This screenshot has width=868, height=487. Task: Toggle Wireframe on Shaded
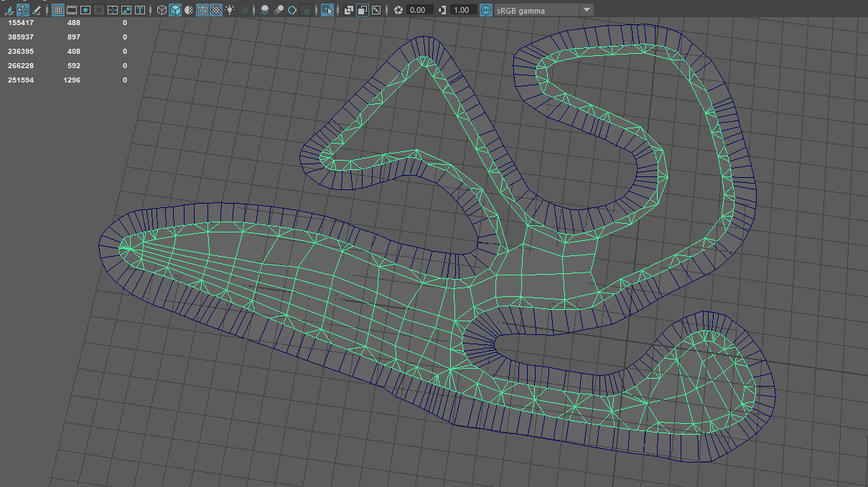[202, 10]
